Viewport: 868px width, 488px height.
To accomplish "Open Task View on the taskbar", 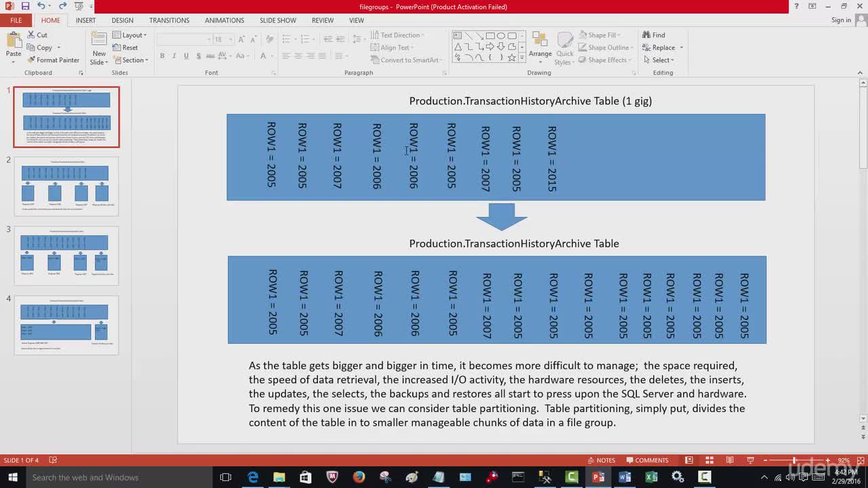I will (x=226, y=477).
